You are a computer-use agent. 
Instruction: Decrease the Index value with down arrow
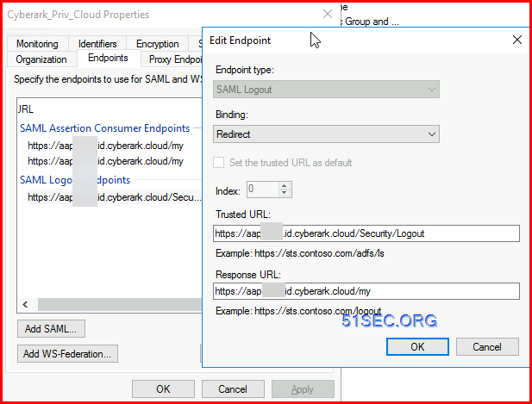tap(285, 193)
